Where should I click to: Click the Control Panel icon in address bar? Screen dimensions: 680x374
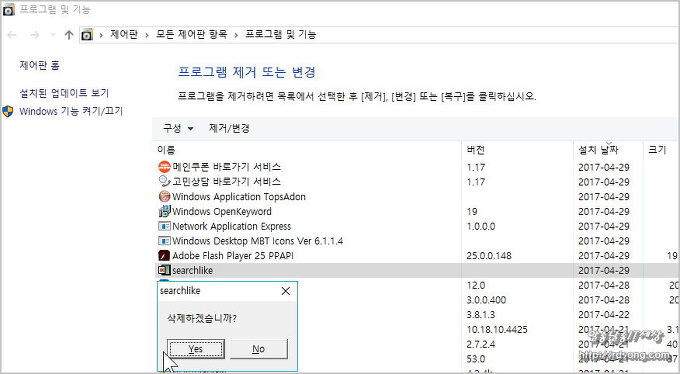87,35
